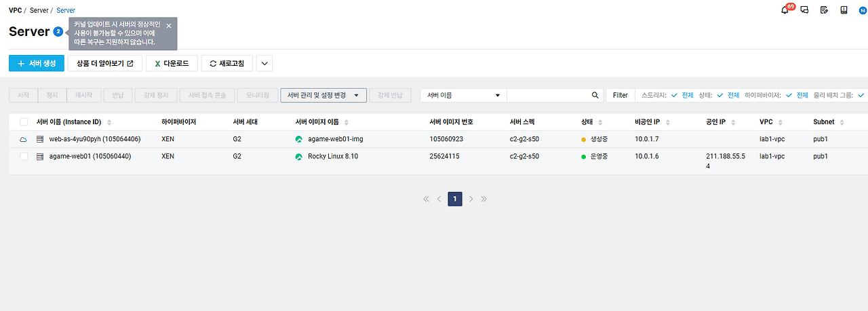Toggle 상태 전체 filter
Screen dimensions: 868x311
point(728,95)
